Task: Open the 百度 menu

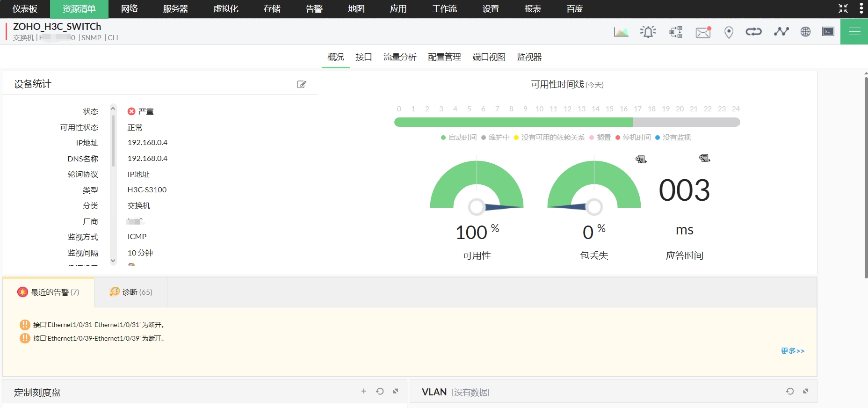Action: tap(575, 9)
